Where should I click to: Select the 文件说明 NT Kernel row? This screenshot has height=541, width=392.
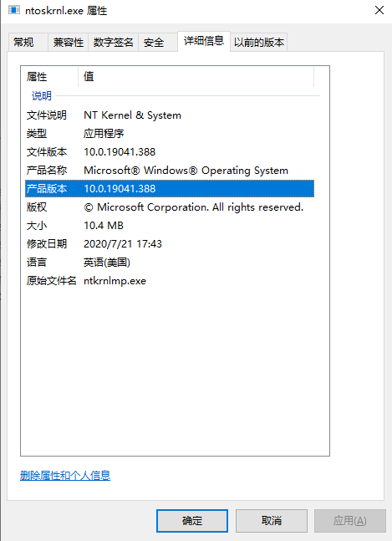tap(170, 115)
